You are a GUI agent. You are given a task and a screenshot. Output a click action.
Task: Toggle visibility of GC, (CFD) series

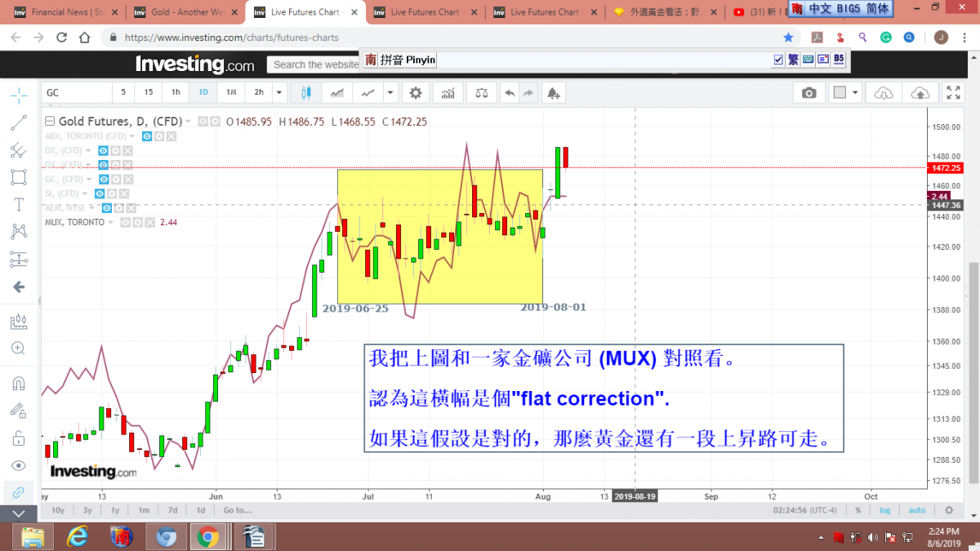[102, 179]
